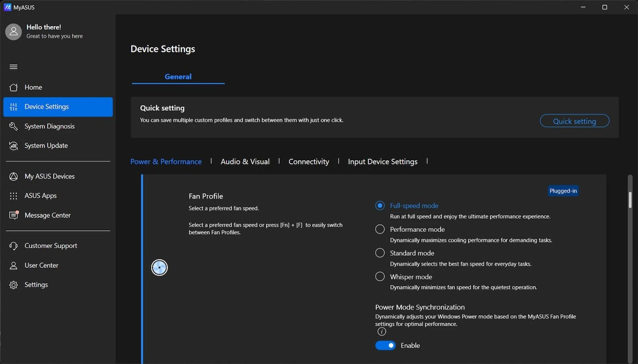Close the MyASUS window
The image size is (638, 364).
(626, 7)
